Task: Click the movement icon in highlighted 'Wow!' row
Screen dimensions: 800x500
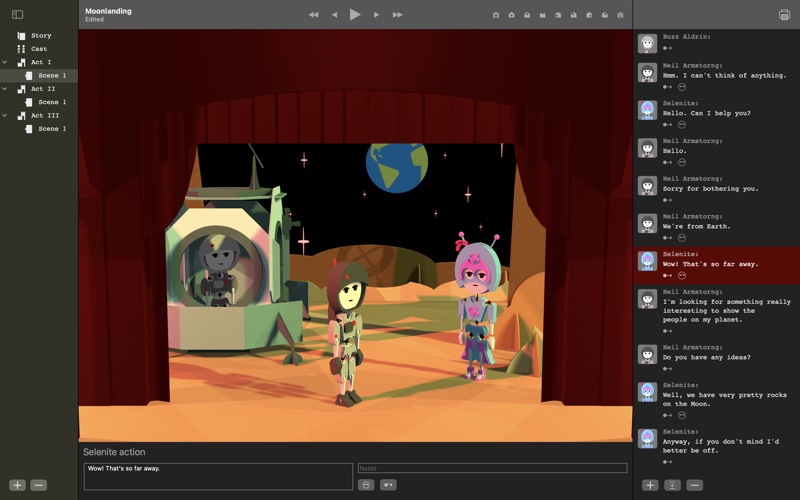Action: click(x=667, y=276)
